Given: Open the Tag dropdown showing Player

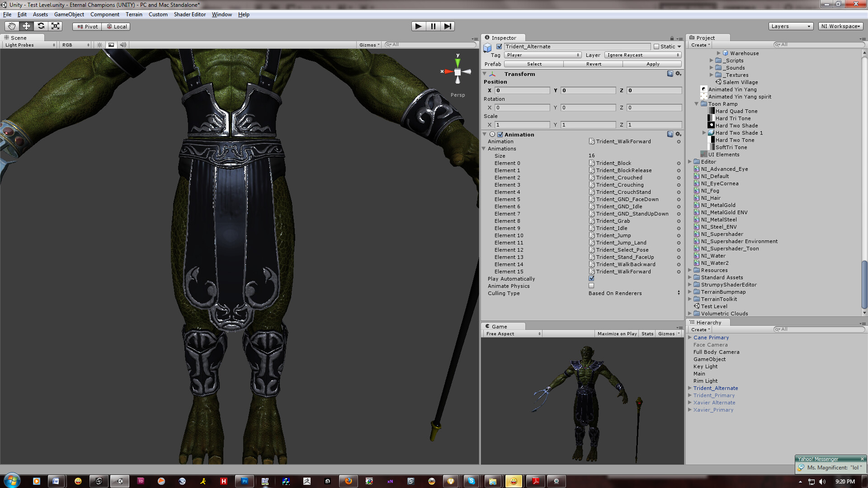Looking at the screenshot, I should click(542, 55).
